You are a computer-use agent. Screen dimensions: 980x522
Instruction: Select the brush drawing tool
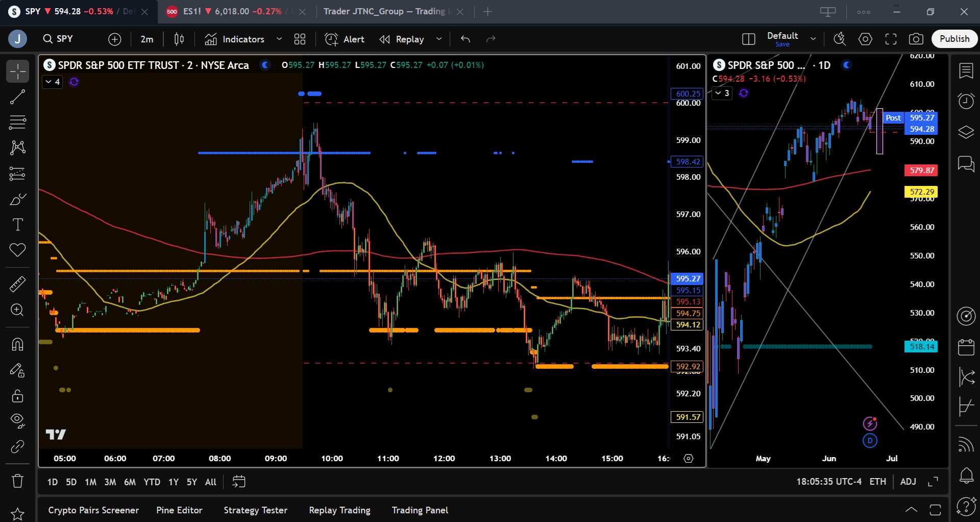pos(17,199)
